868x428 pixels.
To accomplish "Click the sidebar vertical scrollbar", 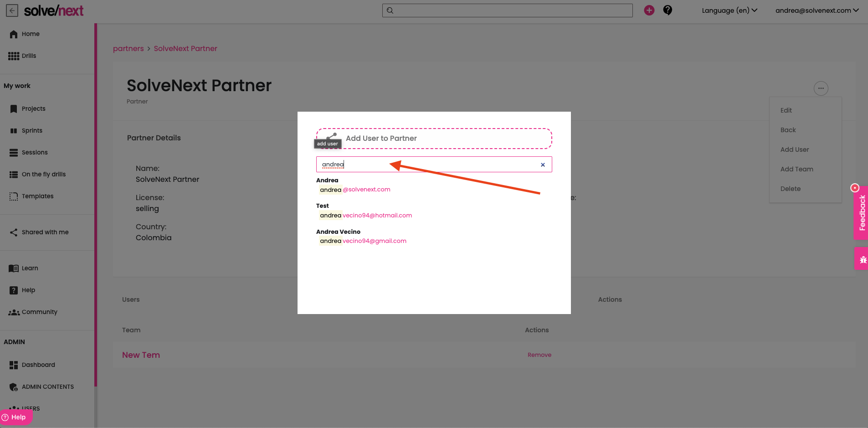I will (96, 205).
